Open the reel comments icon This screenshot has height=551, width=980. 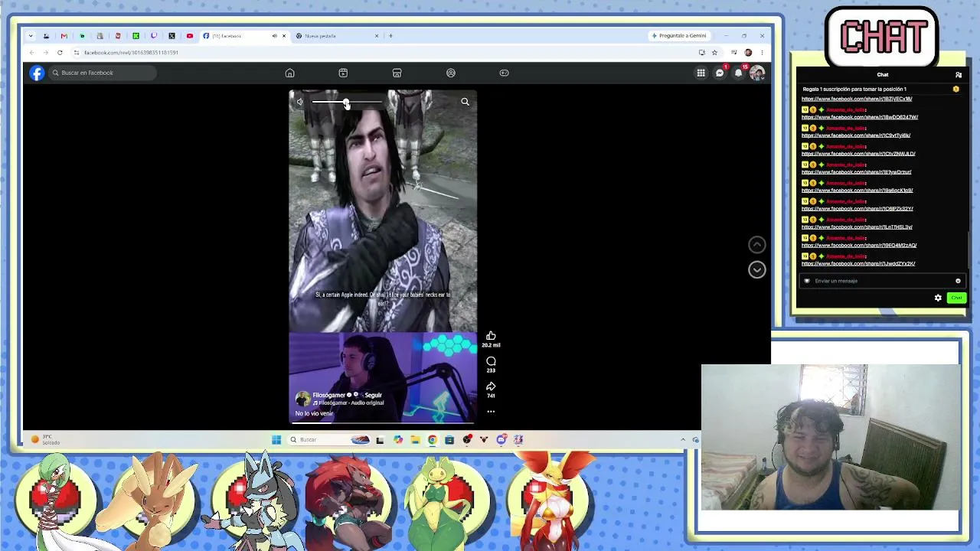tap(491, 361)
